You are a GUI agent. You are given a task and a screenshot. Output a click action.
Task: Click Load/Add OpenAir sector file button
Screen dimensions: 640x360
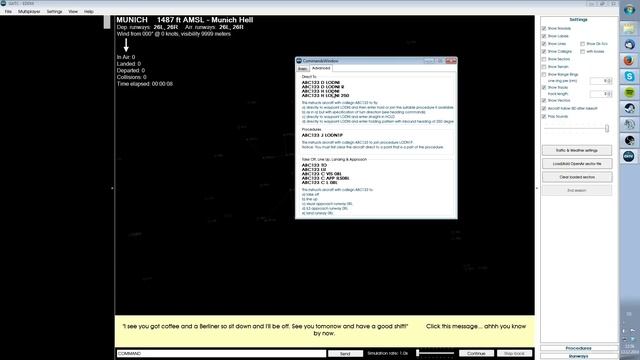pyautogui.click(x=577, y=164)
